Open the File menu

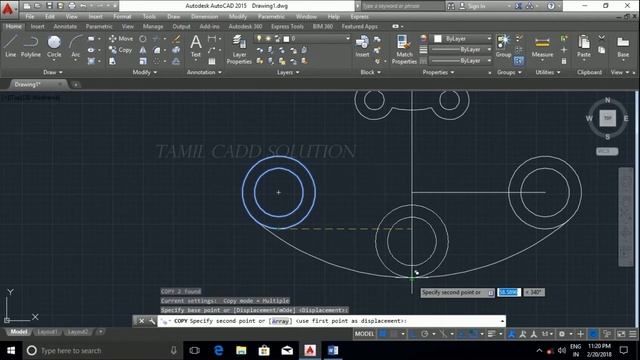coord(30,17)
